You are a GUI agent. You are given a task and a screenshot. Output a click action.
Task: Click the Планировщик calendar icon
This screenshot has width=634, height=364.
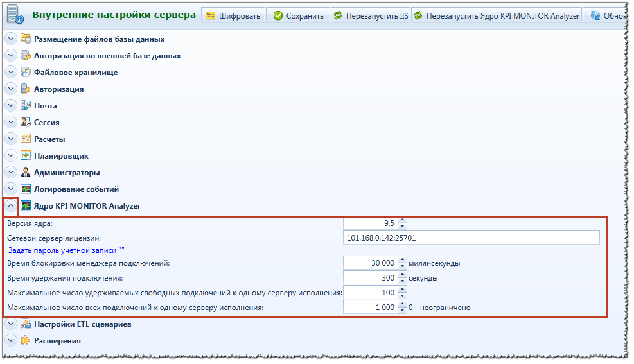(26, 155)
